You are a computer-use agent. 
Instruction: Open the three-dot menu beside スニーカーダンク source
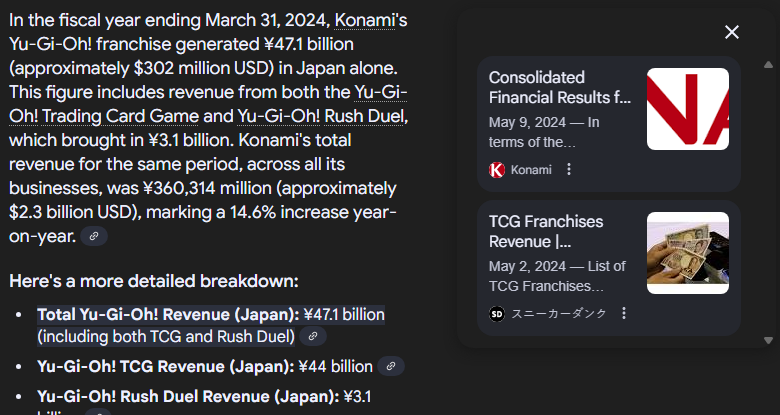click(624, 313)
